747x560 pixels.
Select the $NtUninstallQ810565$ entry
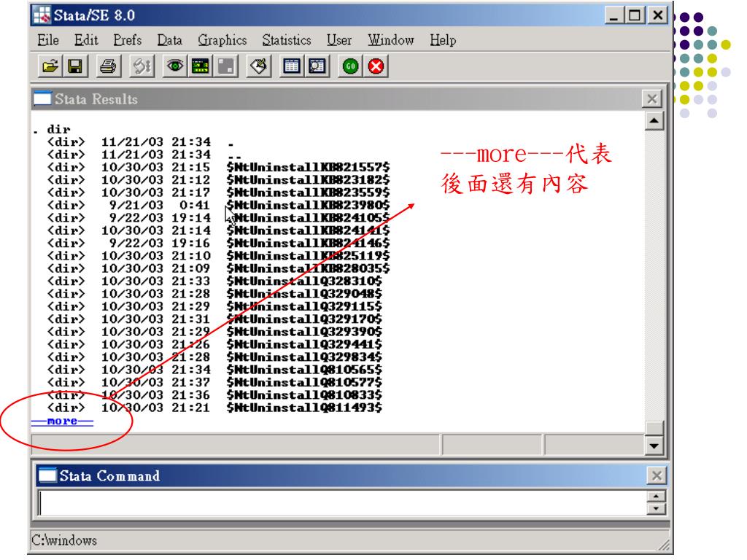(x=304, y=370)
